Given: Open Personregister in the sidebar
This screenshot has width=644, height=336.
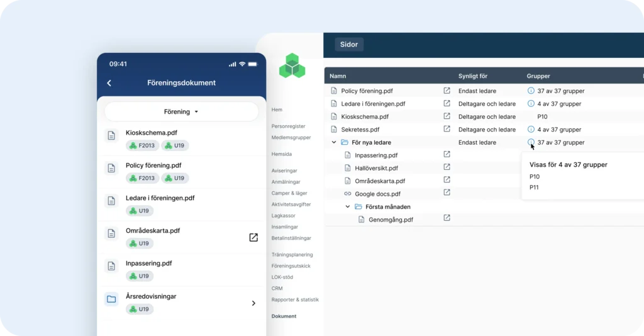Looking at the screenshot, I should (288, 126).
